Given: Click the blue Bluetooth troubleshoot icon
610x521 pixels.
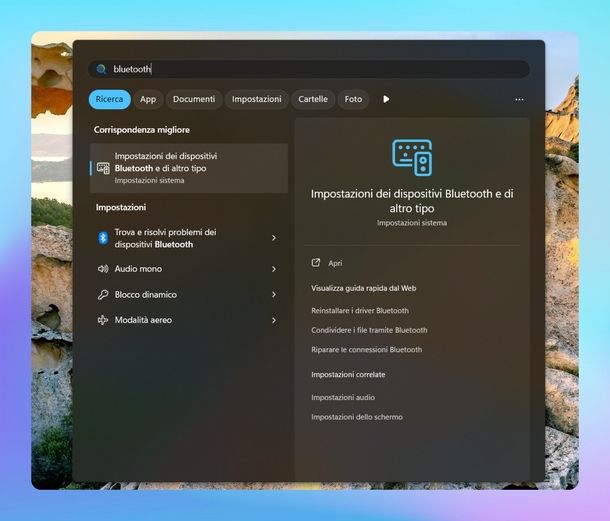Looking at the screenshot, I should click(x=103, y=238).
